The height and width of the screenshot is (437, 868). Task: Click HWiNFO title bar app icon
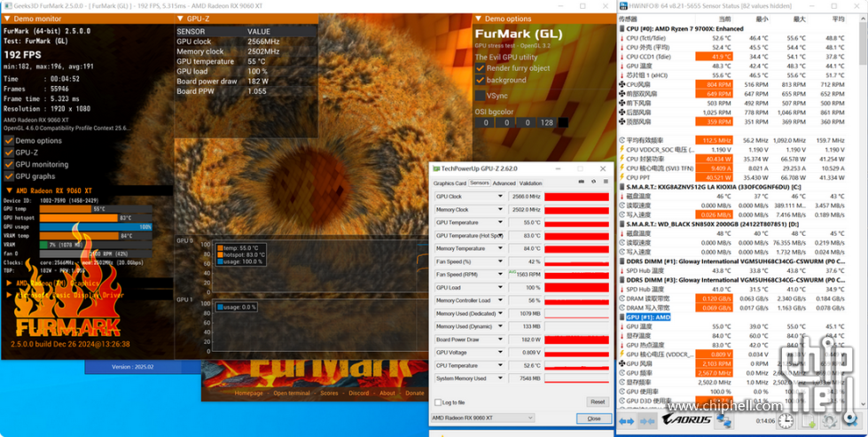(x=623, y=5)
